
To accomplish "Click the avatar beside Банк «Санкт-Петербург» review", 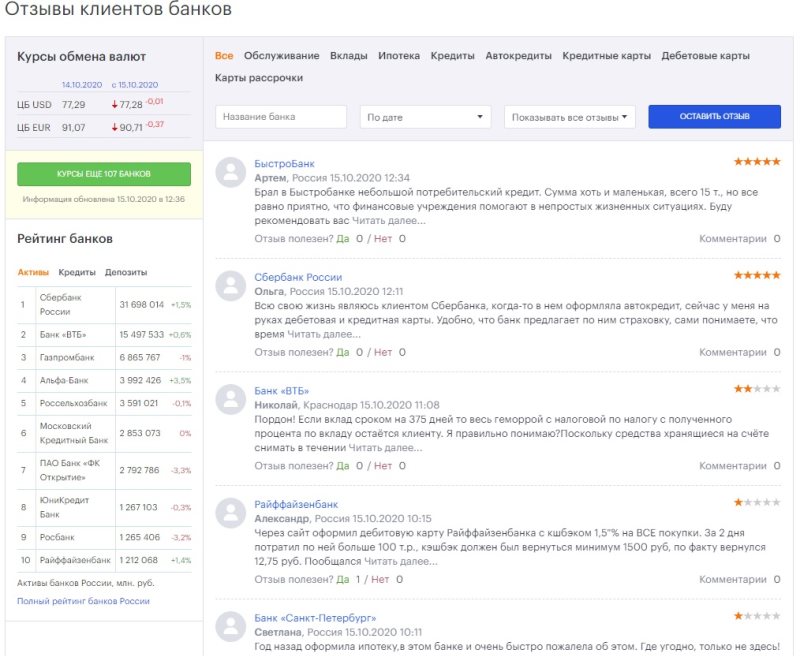I will click(231, 626).
